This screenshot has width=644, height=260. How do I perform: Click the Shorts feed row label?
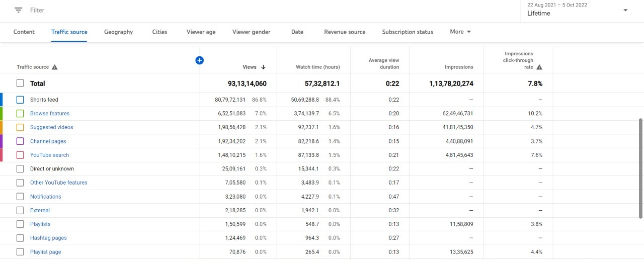tap(44, 100)
